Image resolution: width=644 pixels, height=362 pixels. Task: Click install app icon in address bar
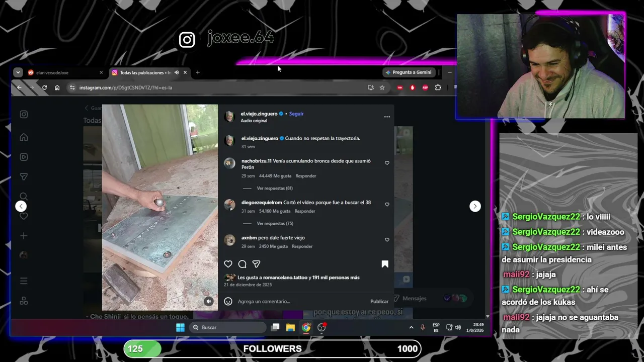[x=371, y=87]
